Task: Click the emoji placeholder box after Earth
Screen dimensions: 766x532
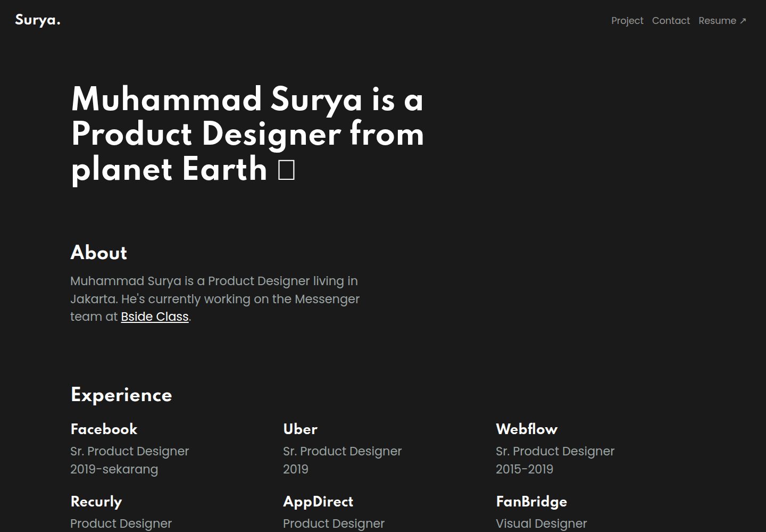Action: tap(287, 170)
